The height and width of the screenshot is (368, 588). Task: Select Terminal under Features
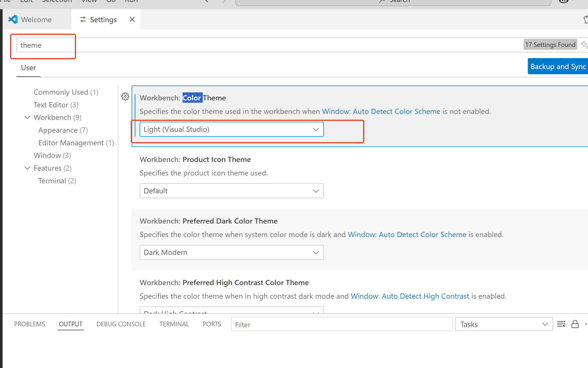[x=57, y=181]
